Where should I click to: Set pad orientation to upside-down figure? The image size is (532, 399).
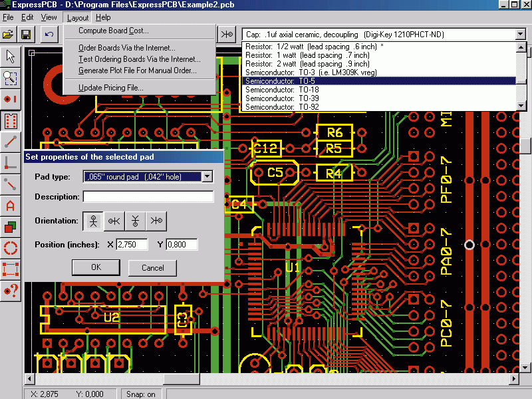point(135,221)
